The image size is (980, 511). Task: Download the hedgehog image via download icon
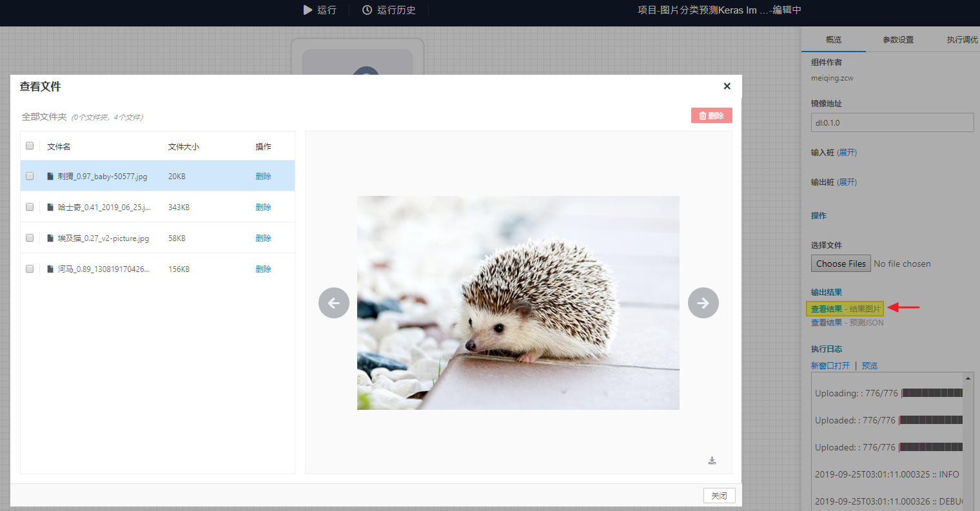point(712,460)
